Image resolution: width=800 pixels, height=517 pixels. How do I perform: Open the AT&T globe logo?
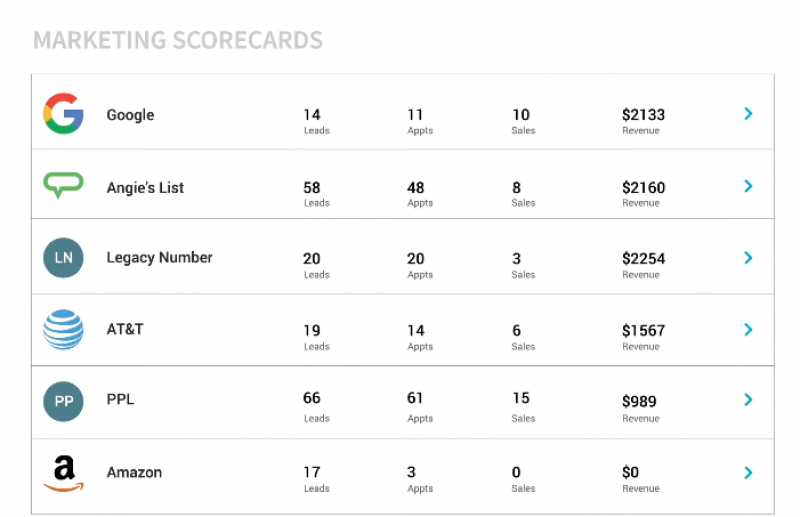[x=63, y=329]
